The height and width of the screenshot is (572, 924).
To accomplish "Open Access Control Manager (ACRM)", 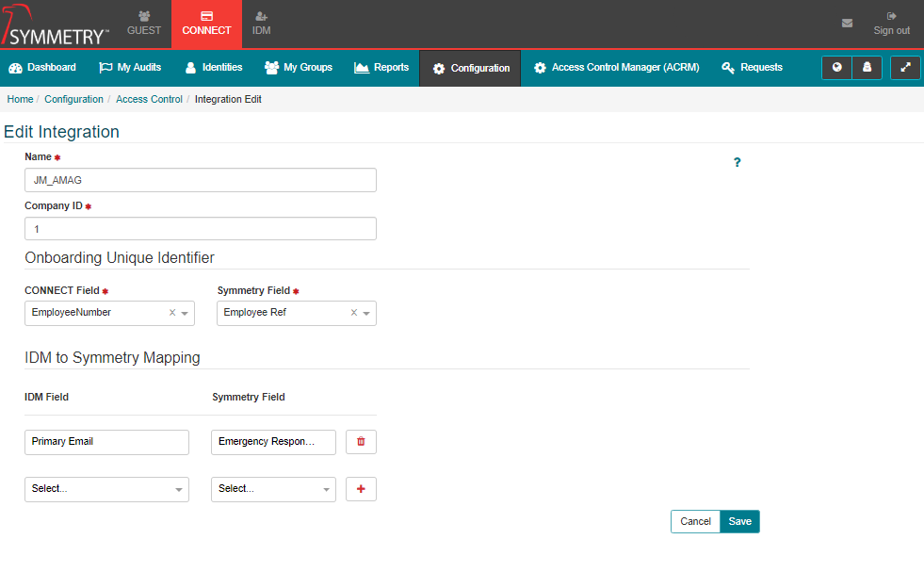I will [x=616, y=68].
